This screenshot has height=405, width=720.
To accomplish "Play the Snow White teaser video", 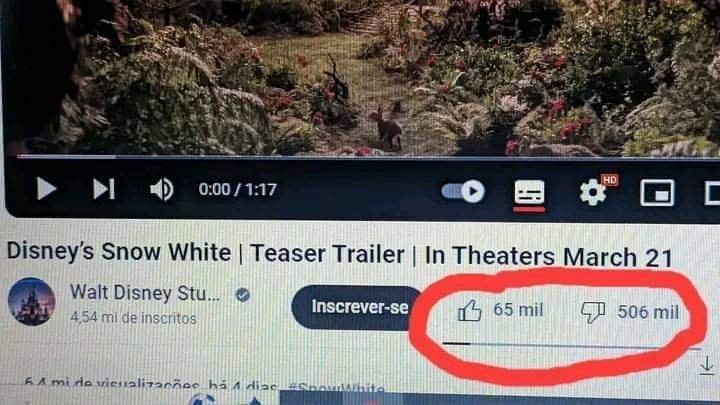I will click(46, 189).
